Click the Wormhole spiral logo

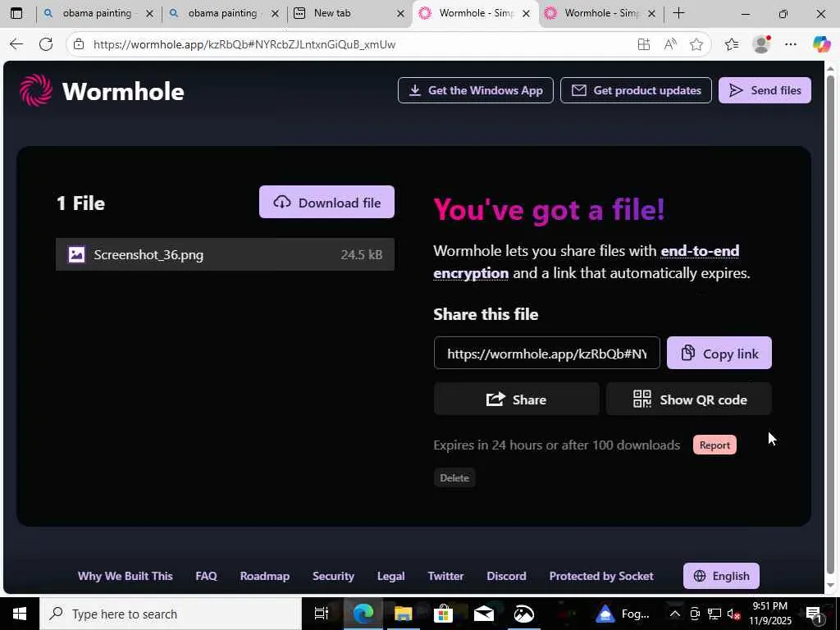pos(36,90)
